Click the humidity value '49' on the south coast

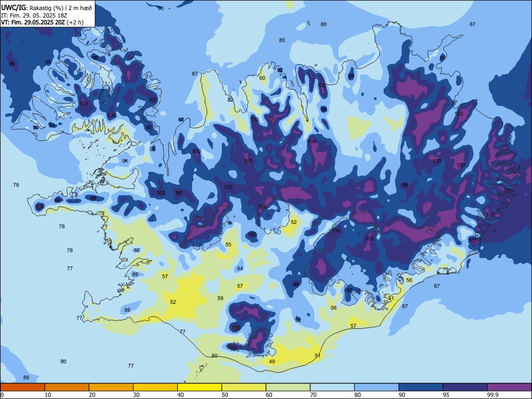tap(272, 362)
